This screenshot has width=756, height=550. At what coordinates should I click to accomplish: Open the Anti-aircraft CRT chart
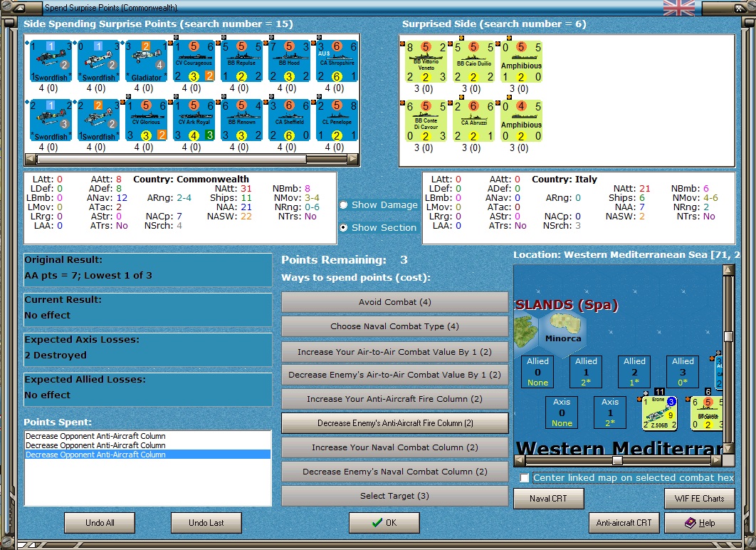(624, 522)
